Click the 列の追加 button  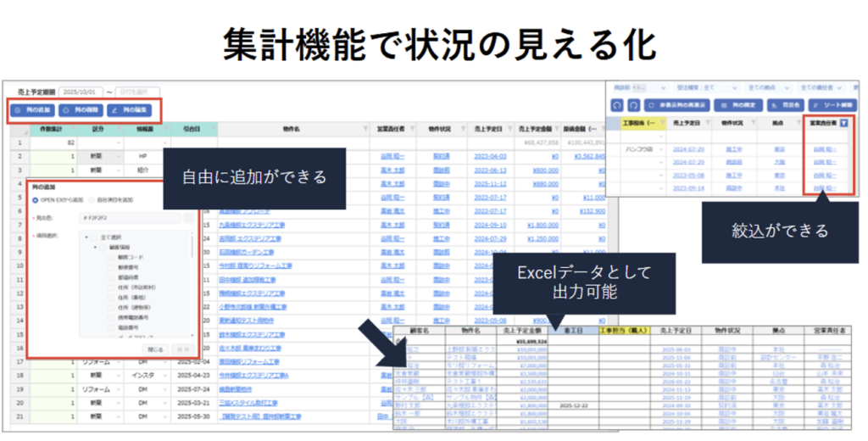point(31,110)
